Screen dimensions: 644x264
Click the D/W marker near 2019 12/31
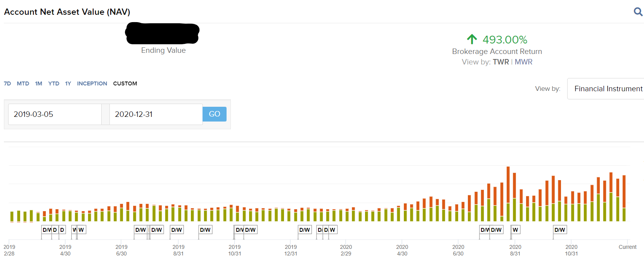point(305,230)
